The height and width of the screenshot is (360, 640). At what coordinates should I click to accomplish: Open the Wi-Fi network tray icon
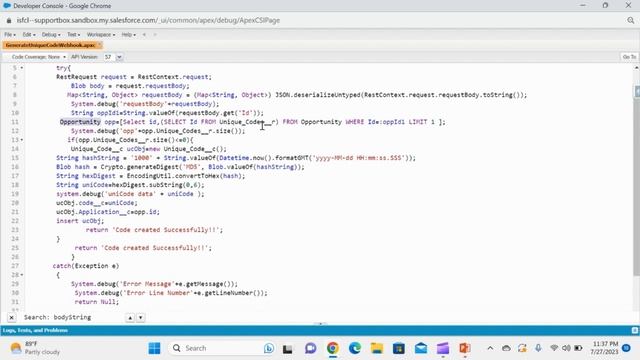click(x=554, y=348)
